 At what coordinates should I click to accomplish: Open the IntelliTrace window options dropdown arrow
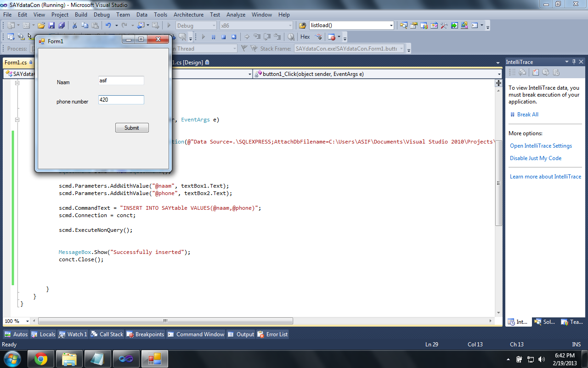[x=567, y=62]
